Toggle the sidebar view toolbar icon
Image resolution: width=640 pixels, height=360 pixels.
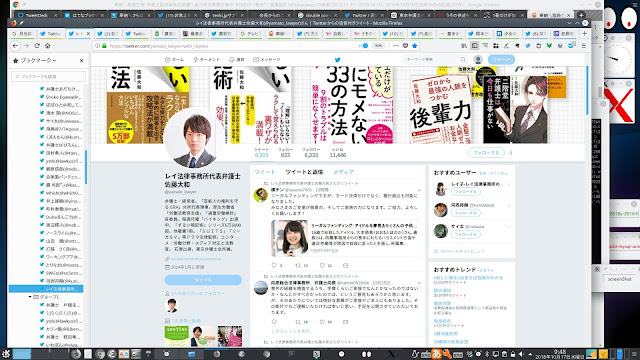click(x=474, y=46)
